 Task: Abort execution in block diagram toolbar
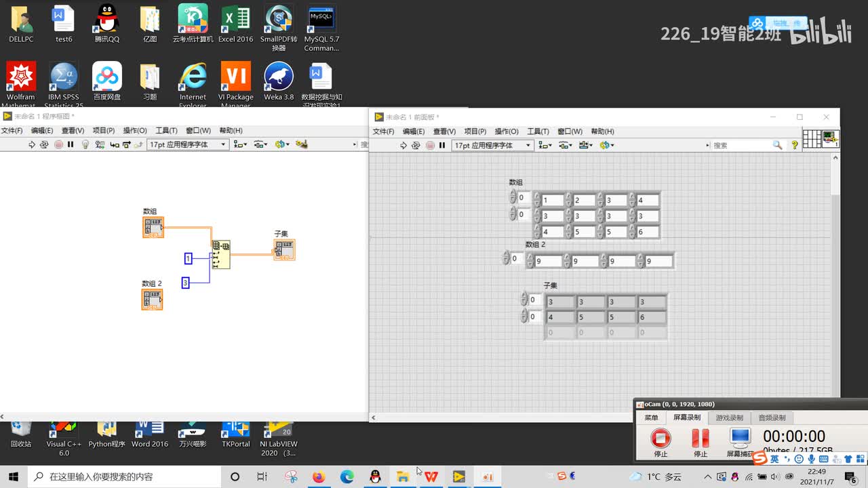(x=58, y=144)
